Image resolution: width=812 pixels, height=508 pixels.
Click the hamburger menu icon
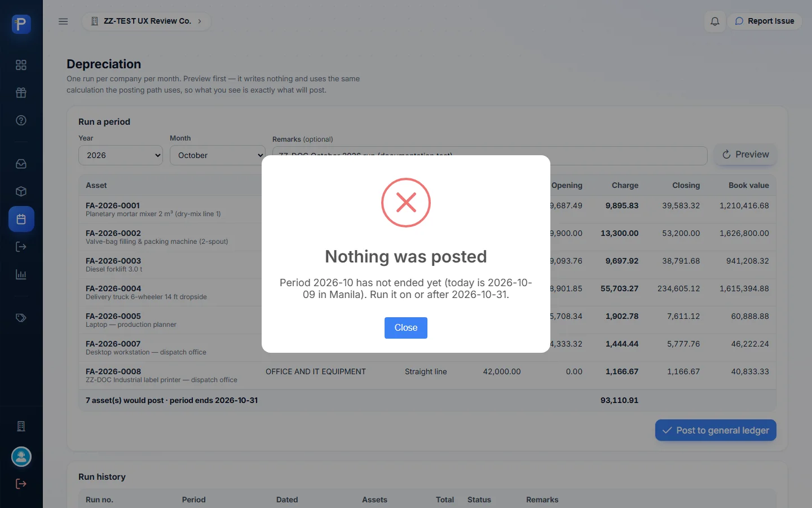coord(63,21)
